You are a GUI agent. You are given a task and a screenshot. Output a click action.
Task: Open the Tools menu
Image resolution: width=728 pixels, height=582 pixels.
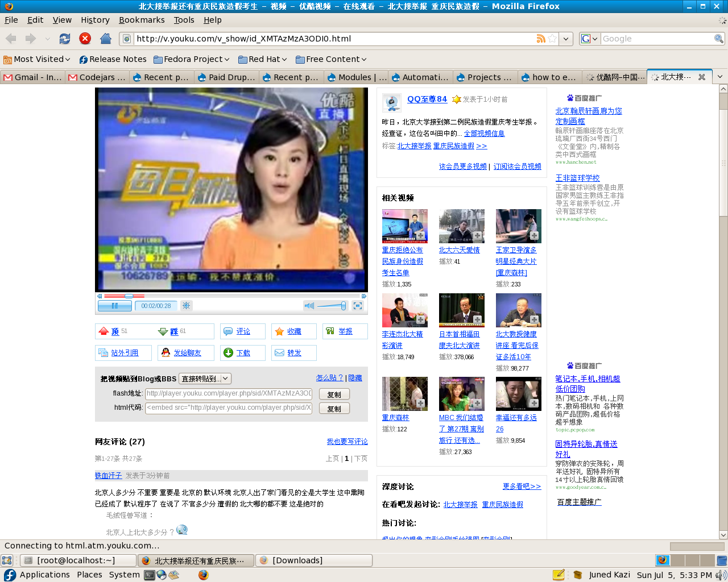click(x=184, y=20)
